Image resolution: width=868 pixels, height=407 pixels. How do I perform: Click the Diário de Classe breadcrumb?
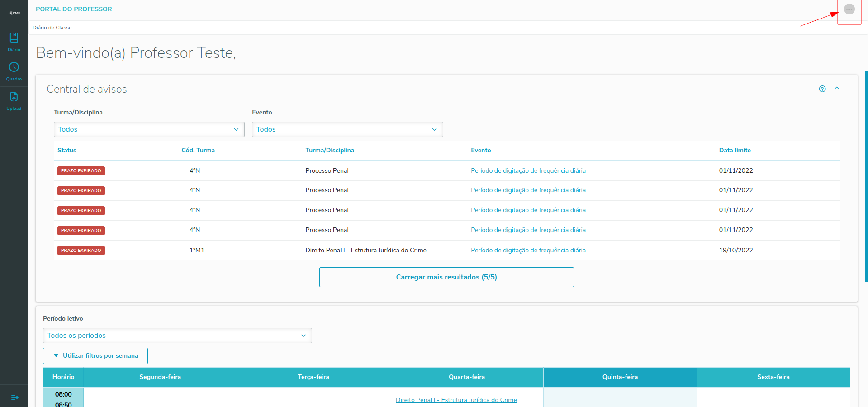point(52,28)
